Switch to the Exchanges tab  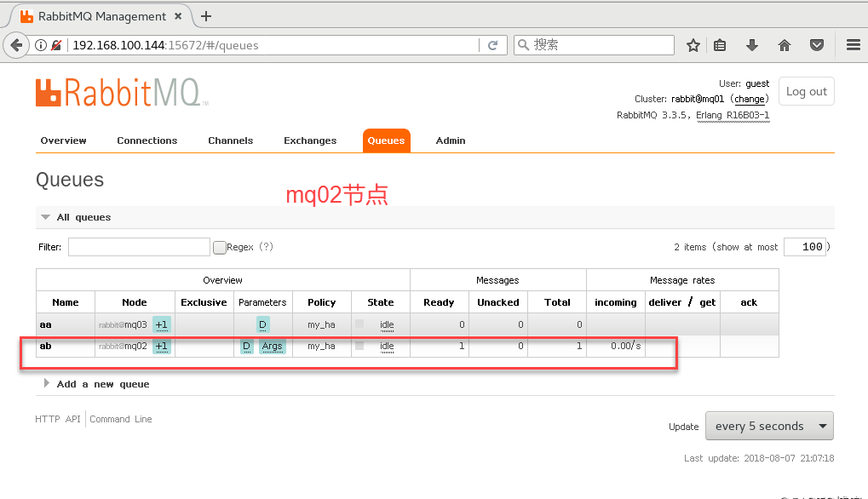coord(310,141)
